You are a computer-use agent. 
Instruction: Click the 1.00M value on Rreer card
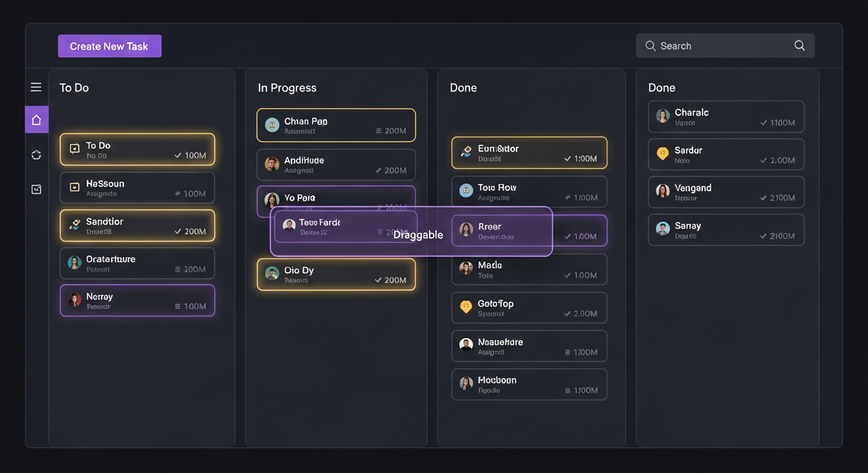pyautogui.click(x=585, y=236)
